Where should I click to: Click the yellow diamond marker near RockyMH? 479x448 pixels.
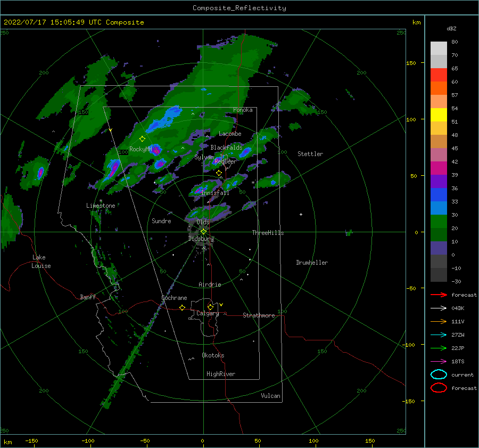tap(142, 139)
